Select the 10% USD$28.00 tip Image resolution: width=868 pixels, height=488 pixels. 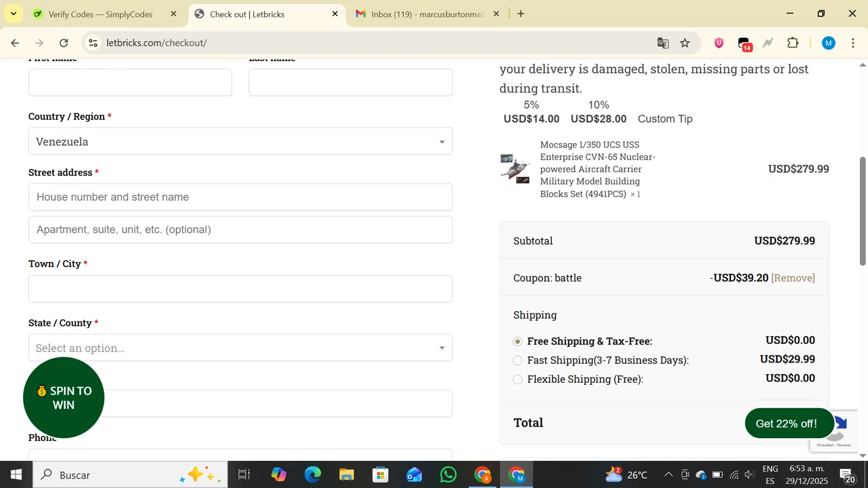pyautogui.click(x=598, y=112)
